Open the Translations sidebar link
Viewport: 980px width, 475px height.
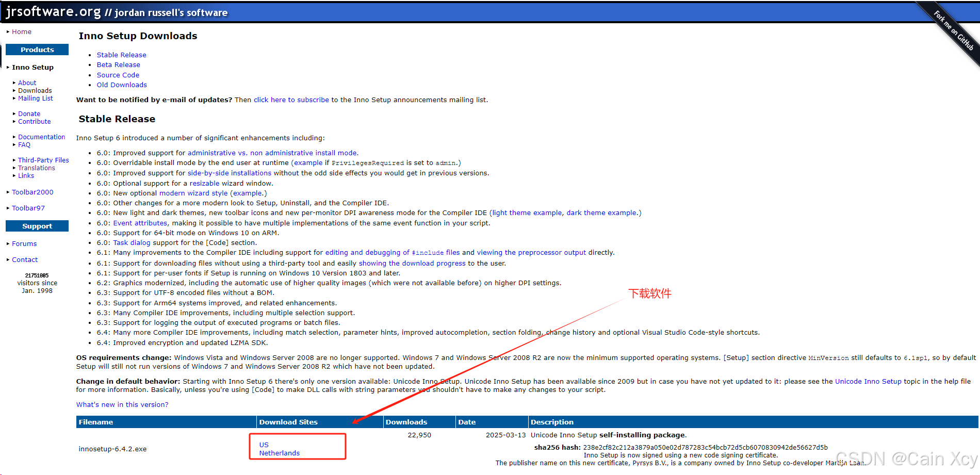(x=37, y=168)
